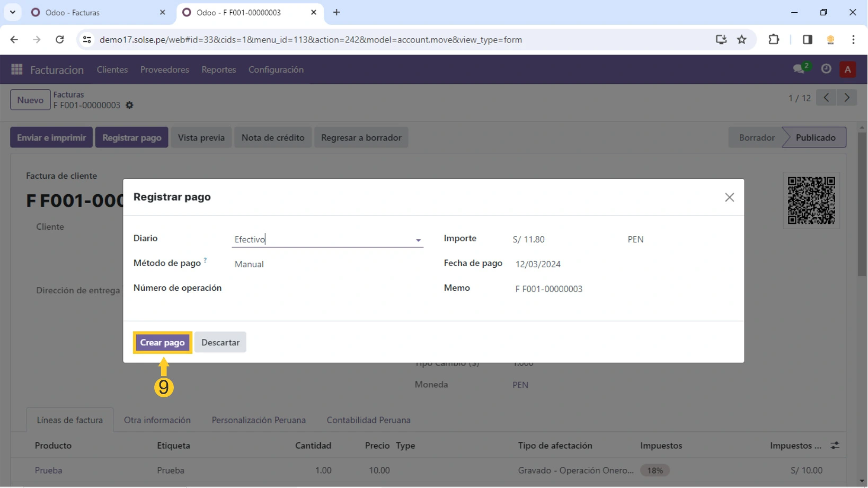
Task: Open the user avatar menu
Action: tap(848, 69)
